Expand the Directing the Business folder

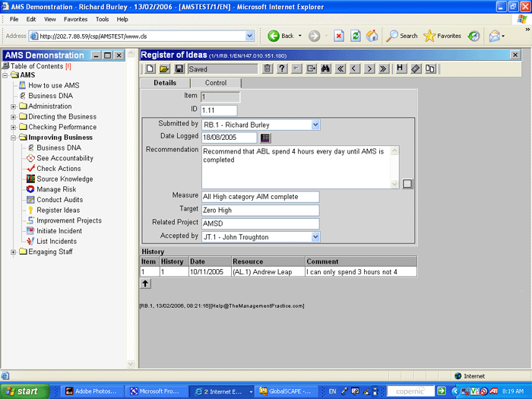pyautogui.click(x=13, y=117)
